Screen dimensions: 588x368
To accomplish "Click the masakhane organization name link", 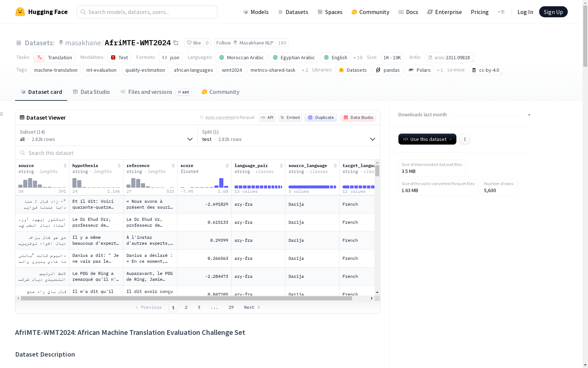I will click(x=83, y=43).
